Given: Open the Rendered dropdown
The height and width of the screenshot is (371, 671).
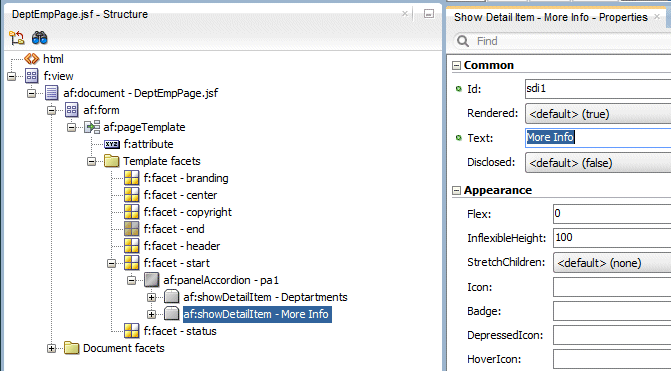Looking at the screenshot, I should pyautogui.click(x=598, y=114).
